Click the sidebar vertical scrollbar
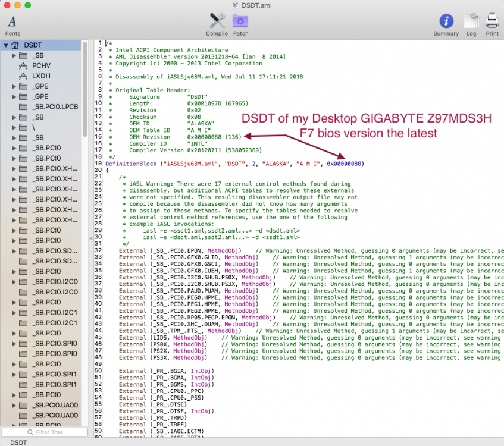 [x=85, y=89]
